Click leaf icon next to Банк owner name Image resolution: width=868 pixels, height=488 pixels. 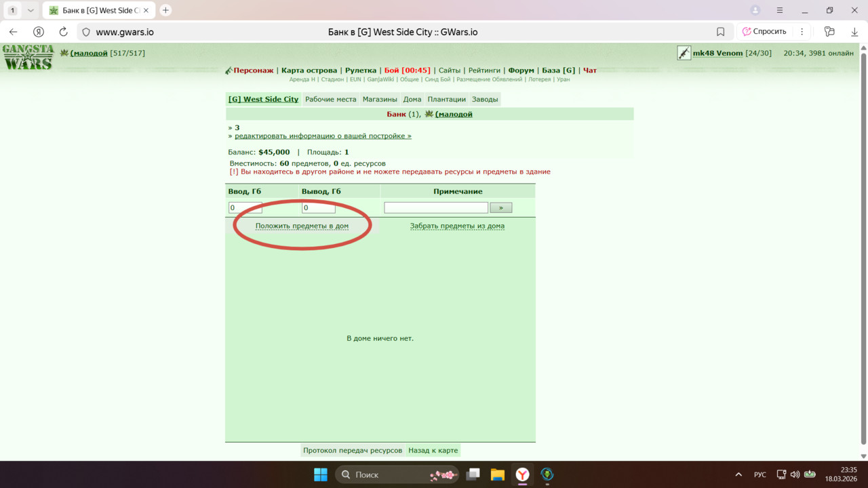click(429, 114)
